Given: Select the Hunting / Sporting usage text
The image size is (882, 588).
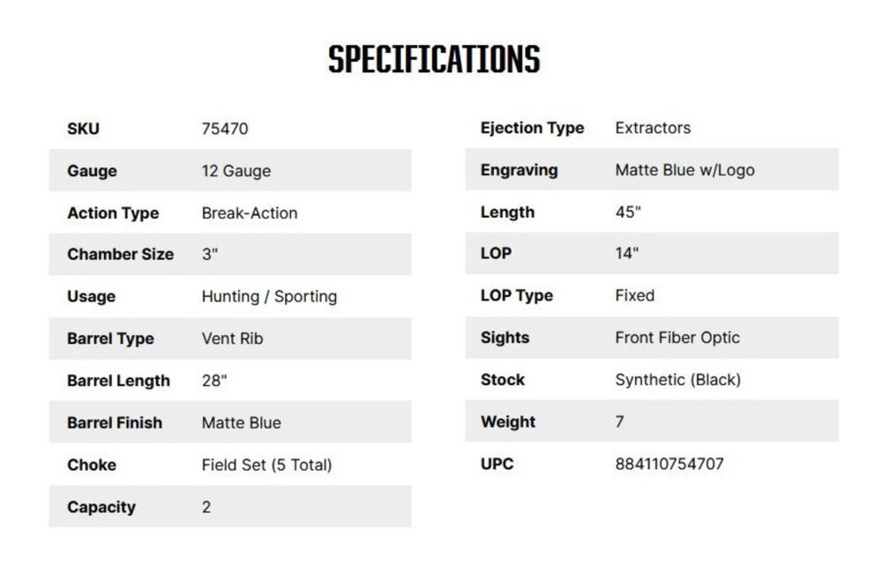Looking at the screenshot, I should click(269, 296).
